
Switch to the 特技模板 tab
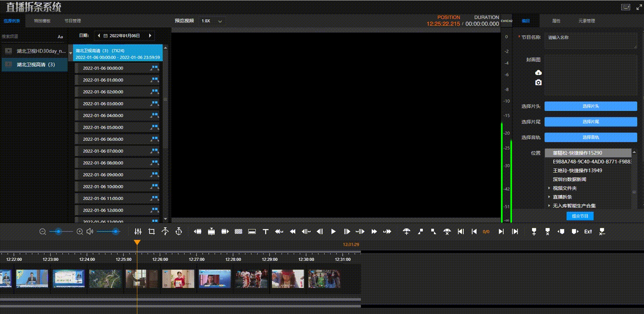[x=42, y=21]
